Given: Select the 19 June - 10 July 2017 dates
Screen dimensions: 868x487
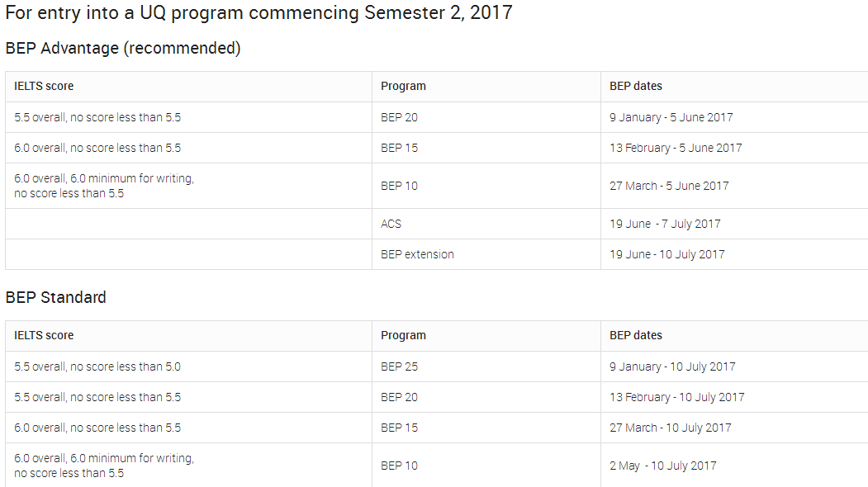Looking at the screenshot, I should point(667,254).
